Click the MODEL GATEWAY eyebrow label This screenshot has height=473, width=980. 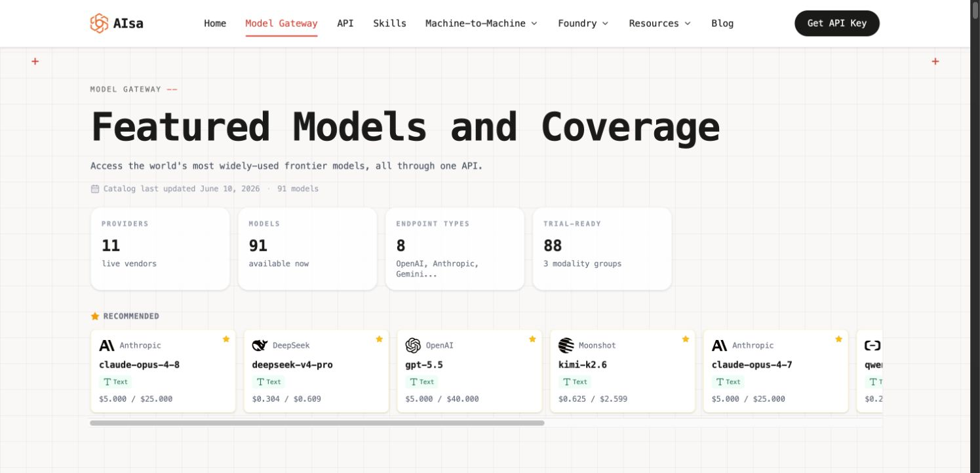(x=126, y=89)
